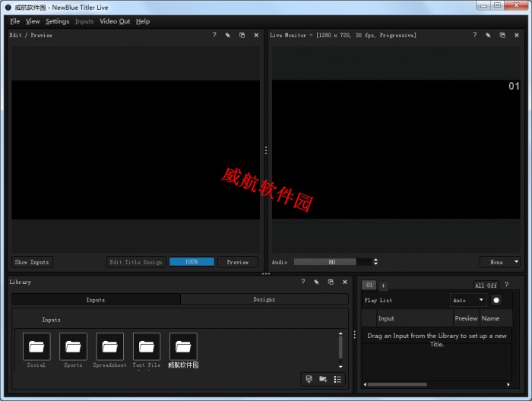
Task: Toggle list view in Library
Action: click(x=337, y=379)
